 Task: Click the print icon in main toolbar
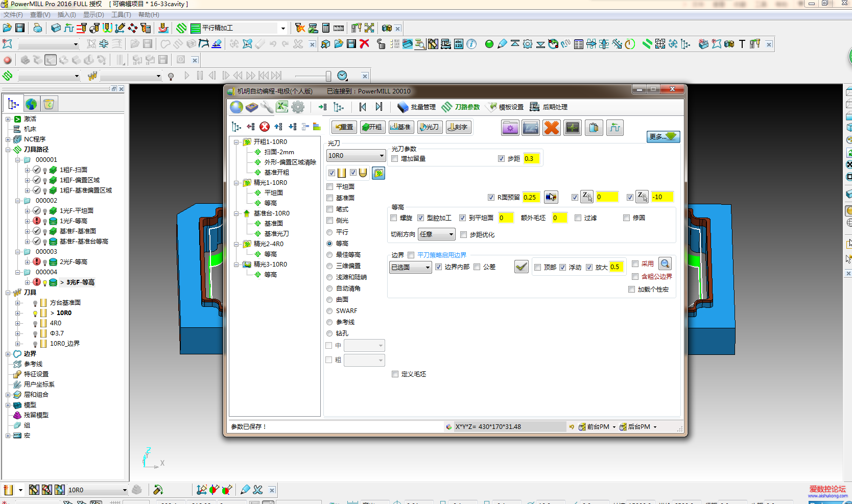point(37,28)
